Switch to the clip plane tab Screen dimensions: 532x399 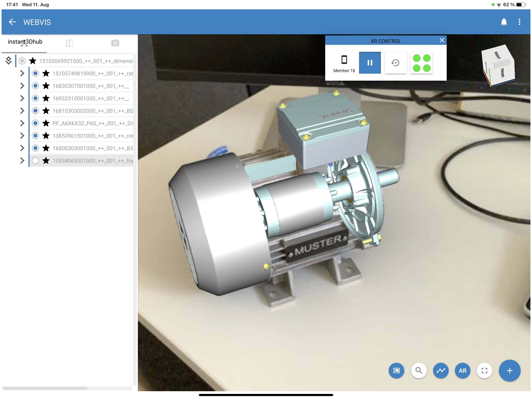(70, 43)
